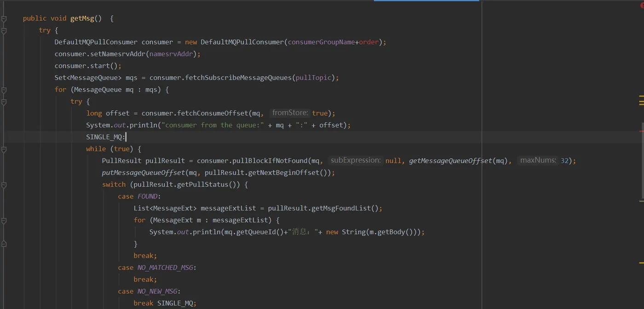Click the vertical scrollbar thumb
This screenshot has width=644, height=309.
(643, 161)
